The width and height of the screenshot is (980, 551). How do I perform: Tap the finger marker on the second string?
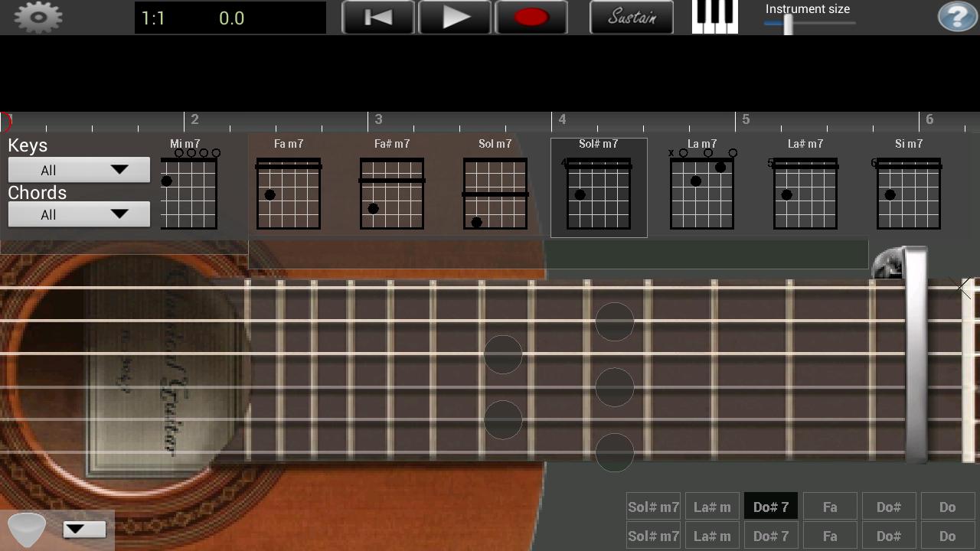(615, 321)
